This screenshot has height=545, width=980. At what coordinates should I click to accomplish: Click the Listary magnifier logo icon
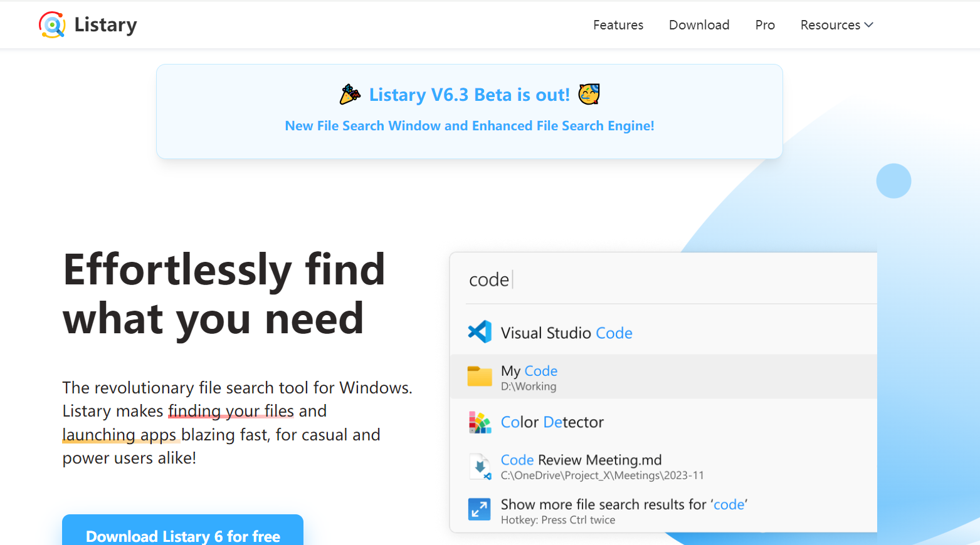tap(52, 25)
